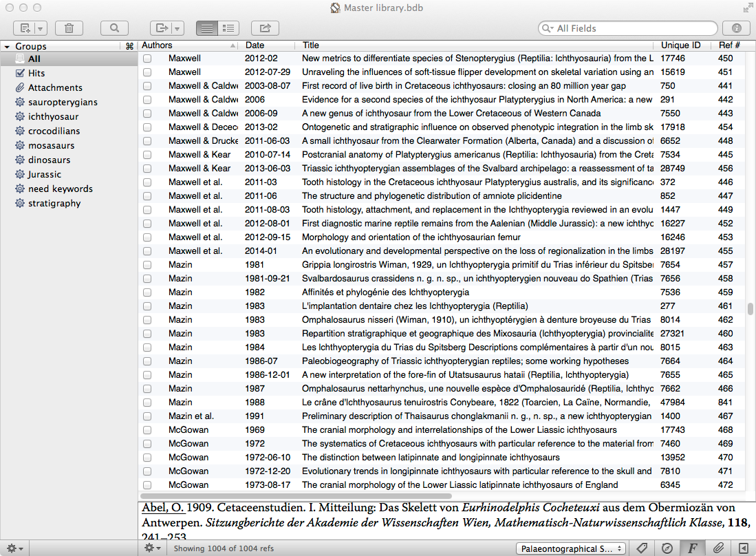Click the horizontal scrollbar beneath the list
This screenshot has width=756, height=556.
click(x=296, y=495)
